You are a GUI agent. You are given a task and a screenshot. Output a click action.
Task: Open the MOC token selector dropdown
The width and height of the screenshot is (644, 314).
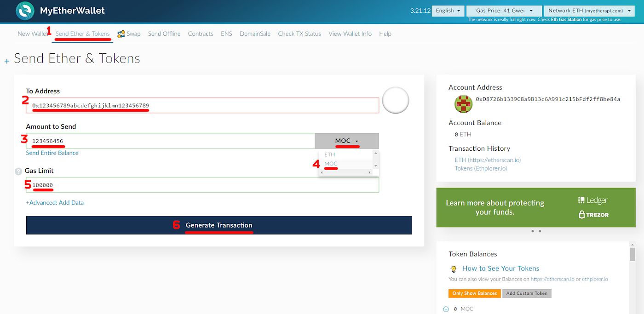[x=347, y=141]
